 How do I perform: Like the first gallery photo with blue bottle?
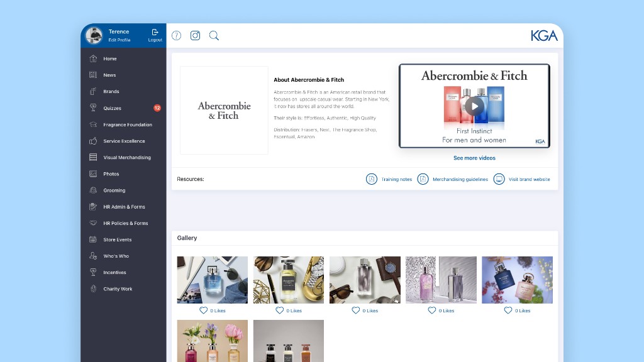[x=203, y=310]
